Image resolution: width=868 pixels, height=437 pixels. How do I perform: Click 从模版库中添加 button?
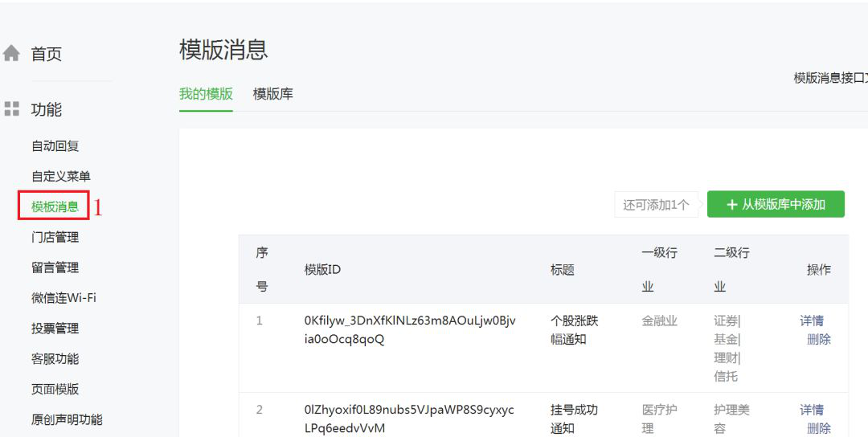(x=776, y=205)
